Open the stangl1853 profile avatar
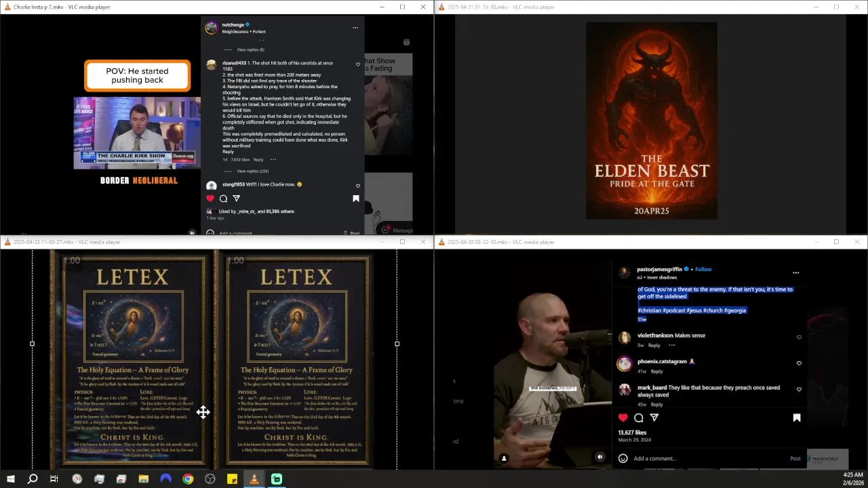 click(x=211, y=186)
